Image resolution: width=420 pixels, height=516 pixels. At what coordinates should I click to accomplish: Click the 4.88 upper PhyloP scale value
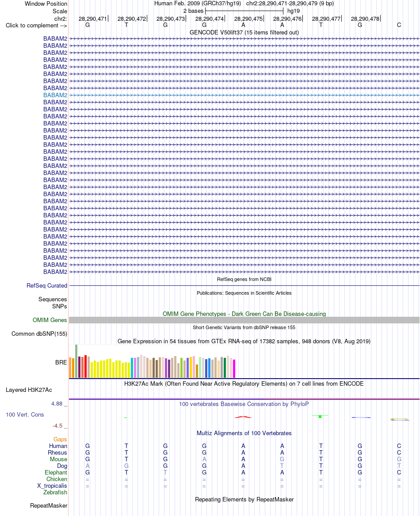pyautogui.click(x=57, y=404)
